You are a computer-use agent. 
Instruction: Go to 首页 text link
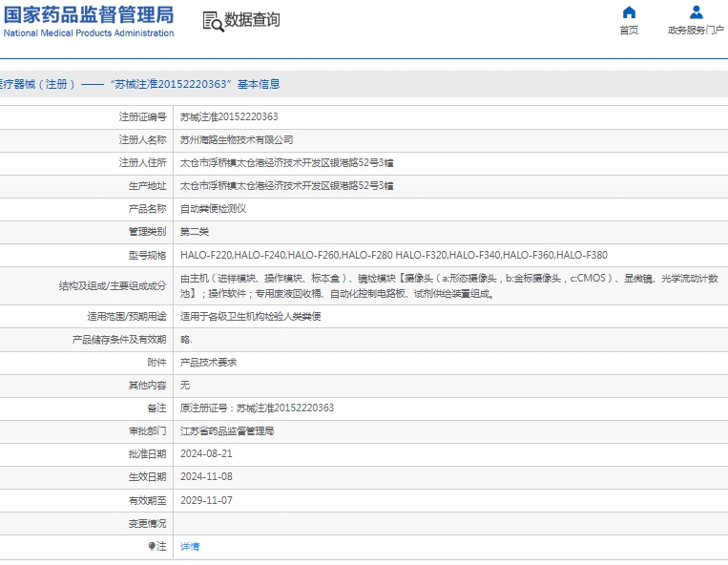click(629, 31)
